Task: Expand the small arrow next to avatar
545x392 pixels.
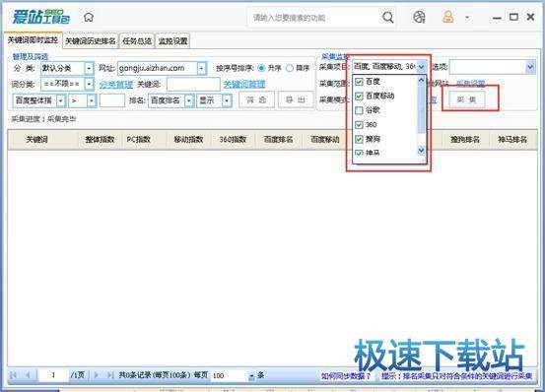Action: pyautogui.click(x=467, y=17)
